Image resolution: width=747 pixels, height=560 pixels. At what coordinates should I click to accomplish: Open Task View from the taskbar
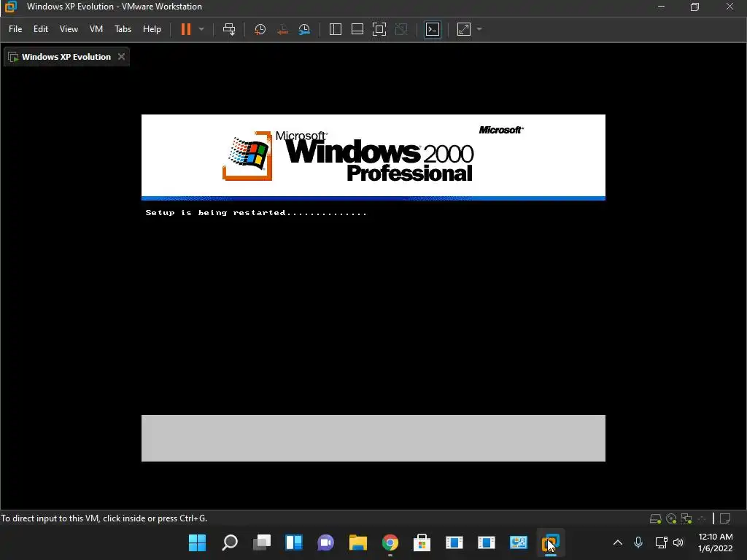point(262,542)
